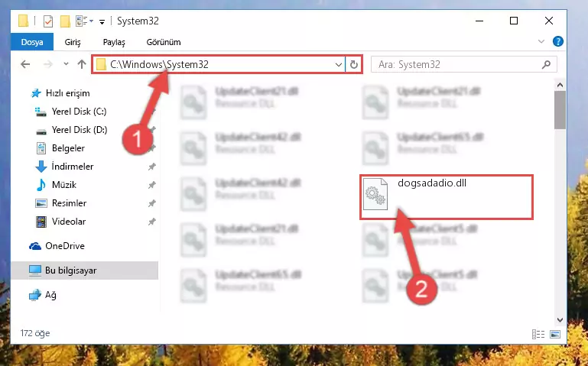Image resolution: width=588 pixels, height=366 pixels.
Task: Select the dogsadadio.dll file name
Action: pos(432,183)
